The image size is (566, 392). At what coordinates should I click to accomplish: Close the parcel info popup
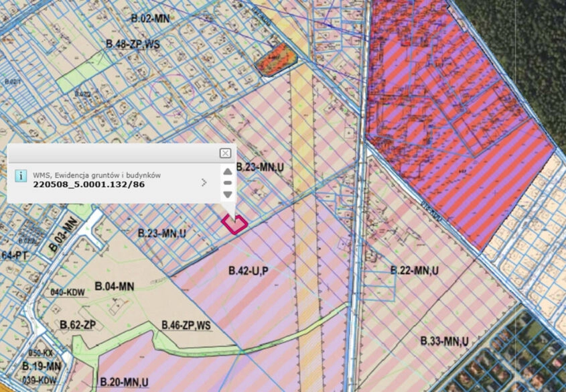[226, 153]
